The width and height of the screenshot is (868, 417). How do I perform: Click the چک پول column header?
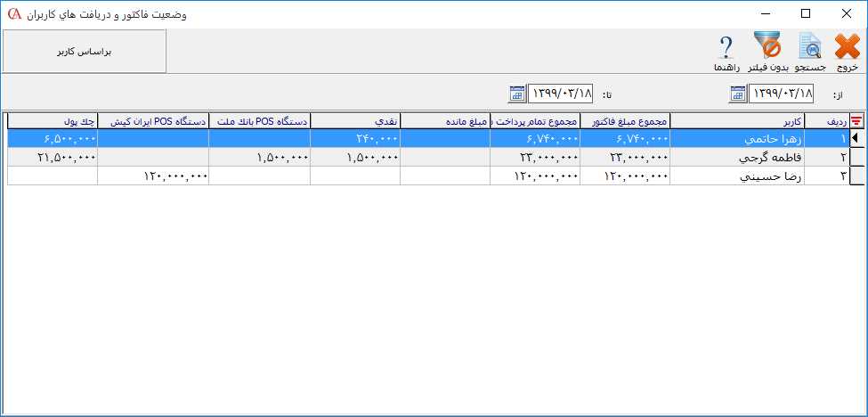pyautogui.click(x=53, y=121)
